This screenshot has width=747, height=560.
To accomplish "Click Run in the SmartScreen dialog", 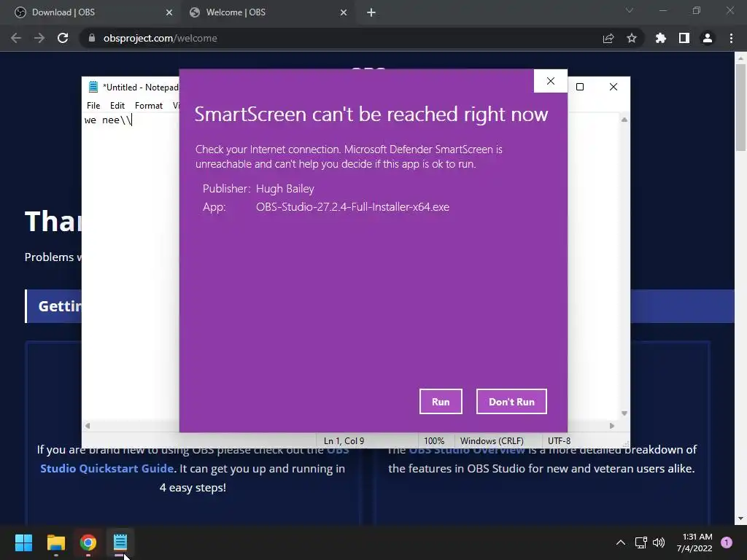I will 441,402.
